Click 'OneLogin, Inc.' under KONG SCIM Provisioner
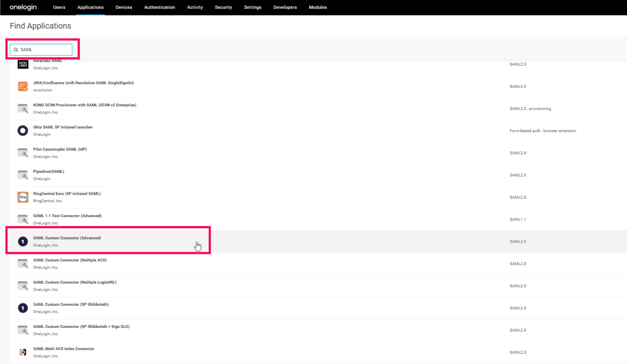 [x=46, y=112]
